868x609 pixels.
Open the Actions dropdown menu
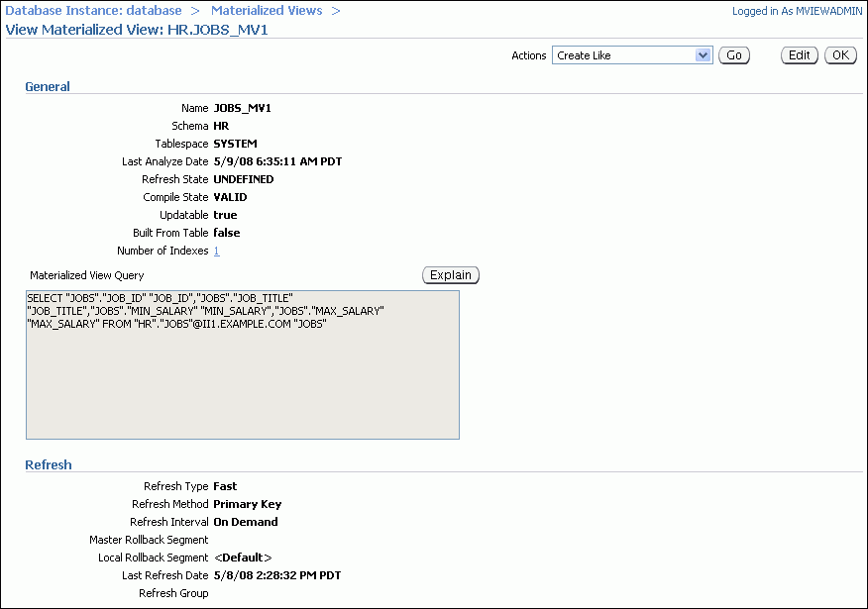click(x=631, y=54)
